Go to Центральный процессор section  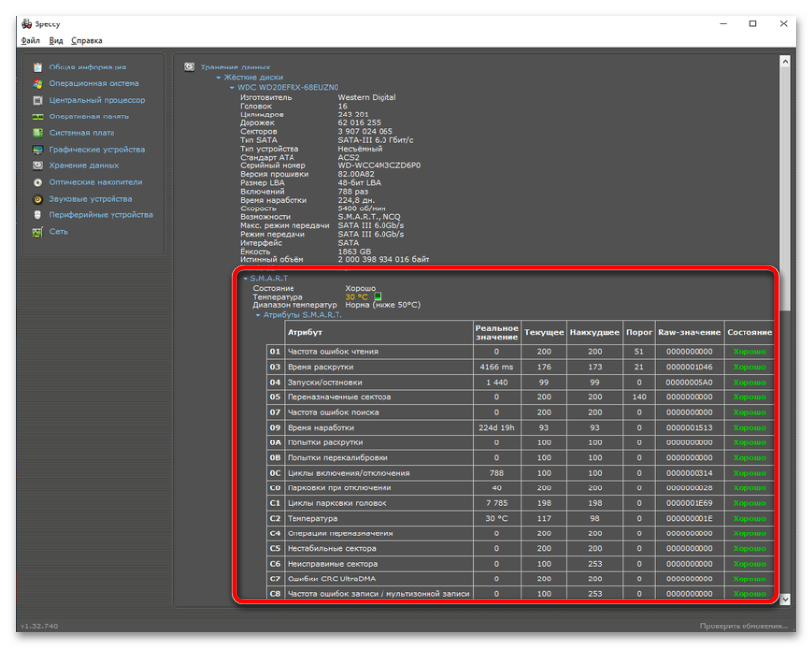click(x=97, y=101)
